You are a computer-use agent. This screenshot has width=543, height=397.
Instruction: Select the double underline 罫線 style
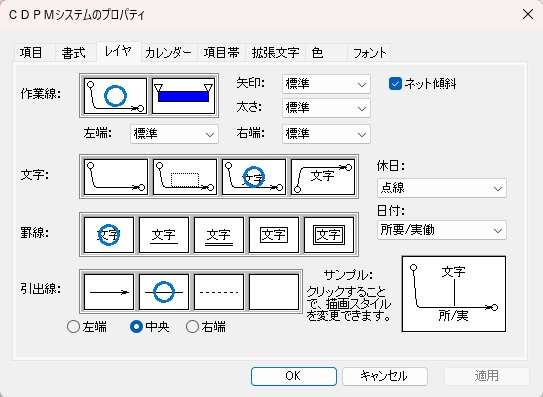pyautogui.click(x=219, y=235)
